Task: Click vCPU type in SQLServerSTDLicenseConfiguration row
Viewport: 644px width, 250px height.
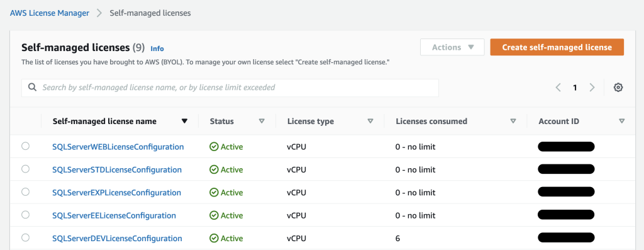Action: point(296,170)
